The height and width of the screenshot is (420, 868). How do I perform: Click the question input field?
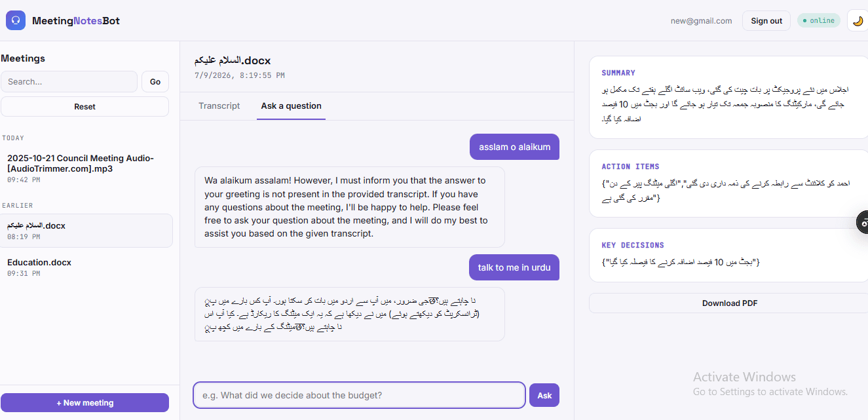coord(359,395)
